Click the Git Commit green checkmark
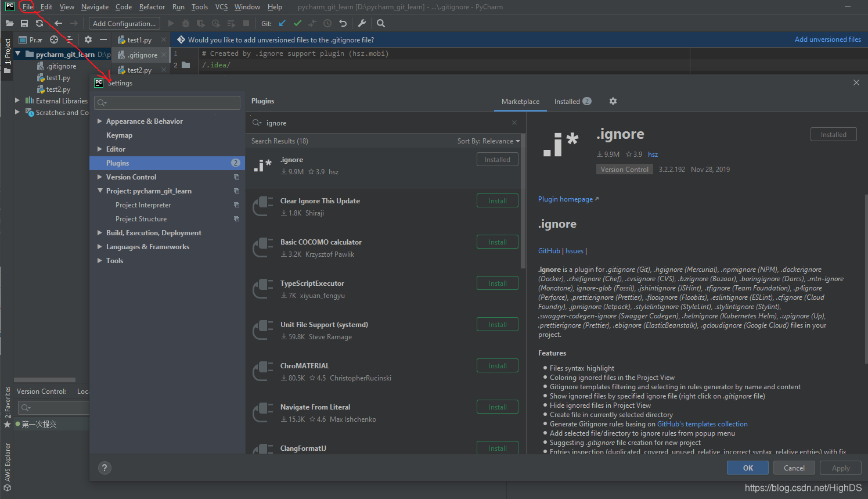Image resolution: width=868 pixels, height=499 pixels. [298, 23]
